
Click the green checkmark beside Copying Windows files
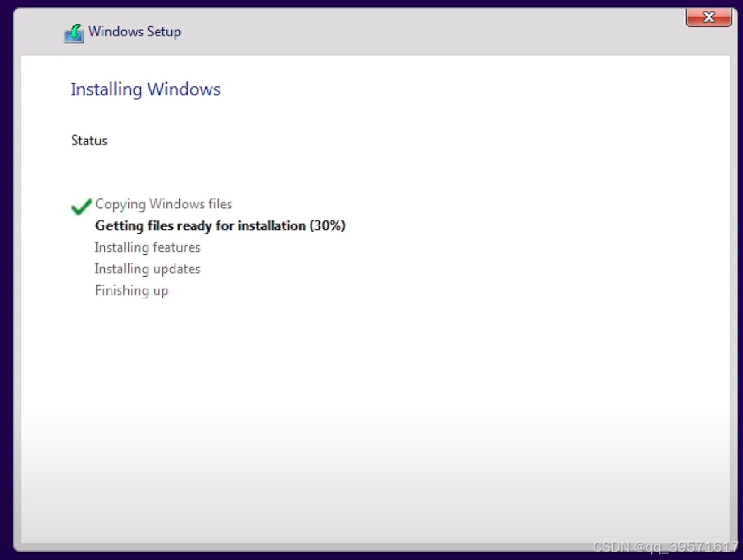(x=81, y=206)
